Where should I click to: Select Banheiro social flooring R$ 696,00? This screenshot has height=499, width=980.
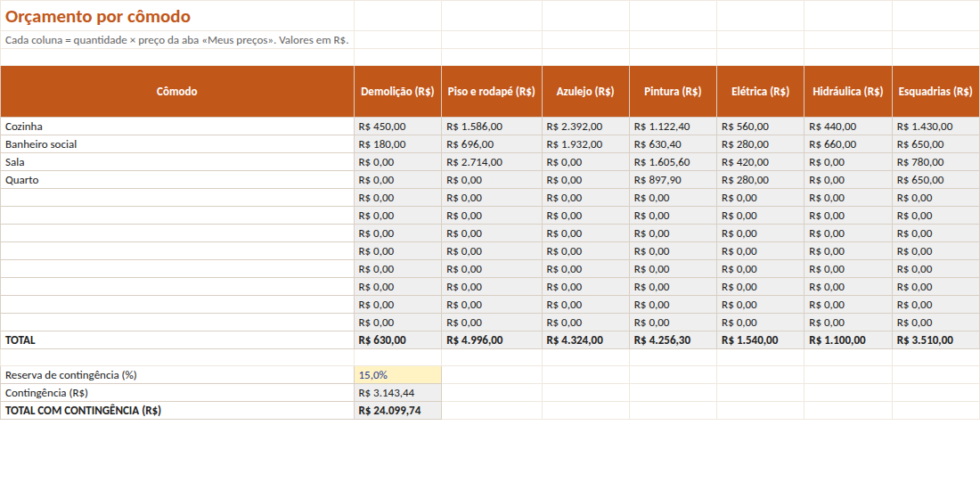coord(491,144)
